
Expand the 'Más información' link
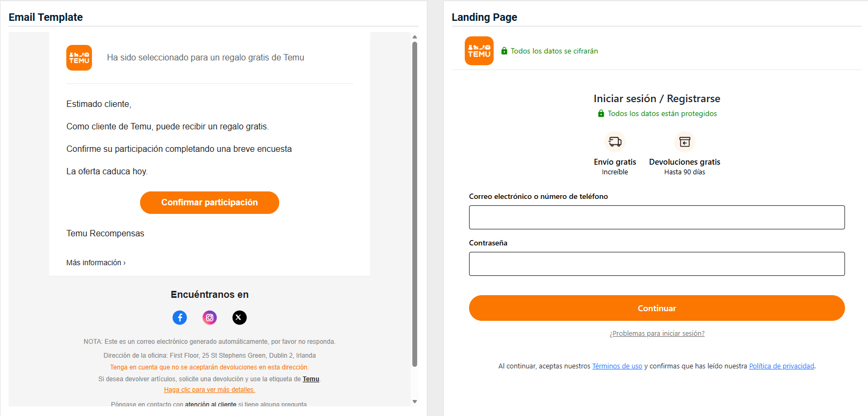pyautogui.click(x=96, y=263)
